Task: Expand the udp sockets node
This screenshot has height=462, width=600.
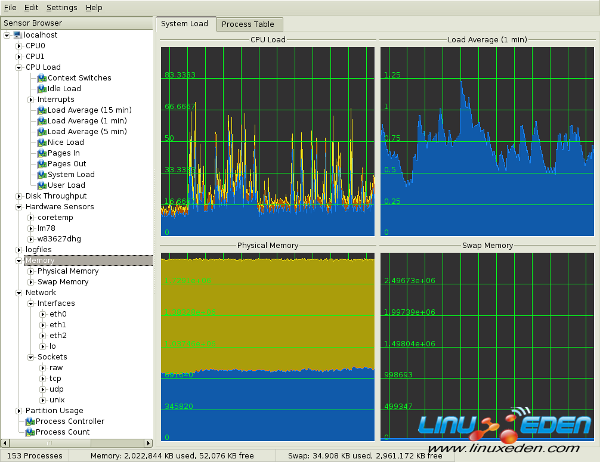Action: click(43, 389)
